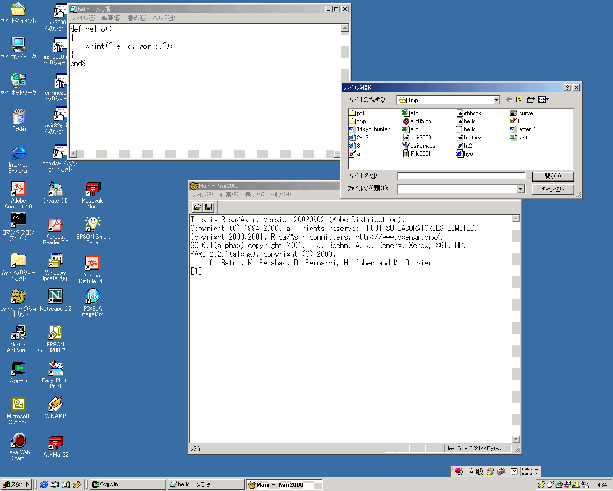
Task: Open the view menu icon in dialog
Action: coord(543,100)
